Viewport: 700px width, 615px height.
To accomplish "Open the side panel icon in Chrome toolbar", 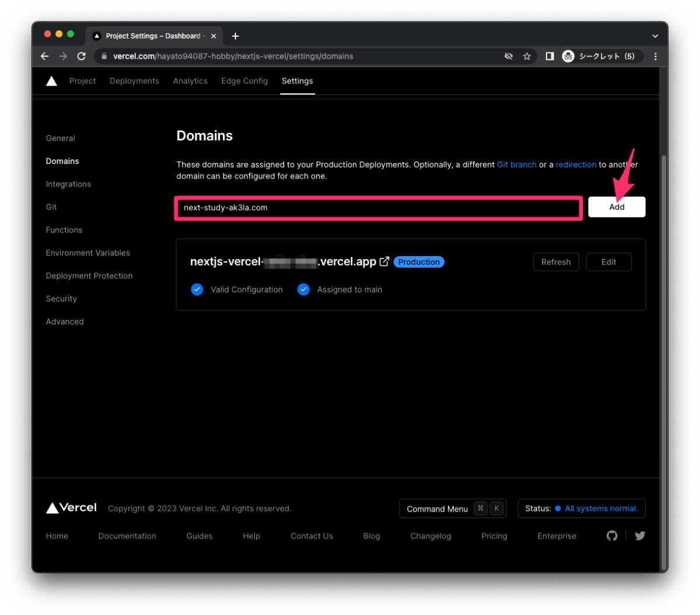I will click(549, 56).
